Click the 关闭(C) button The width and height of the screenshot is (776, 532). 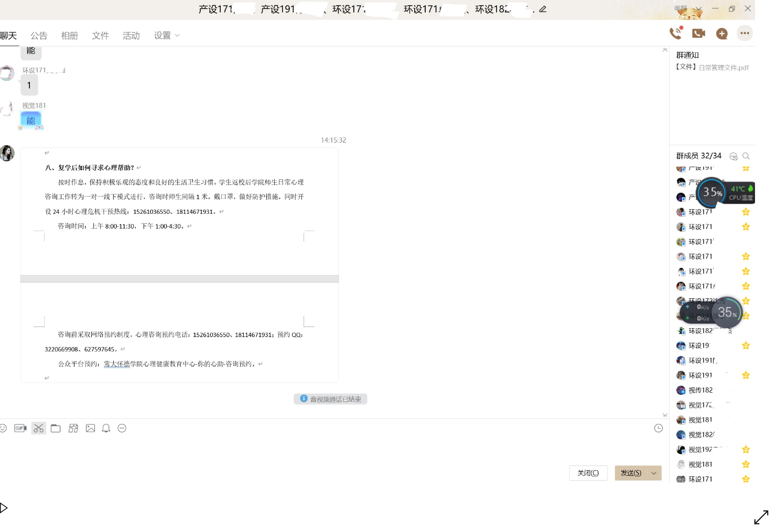(x=588, y=473)
